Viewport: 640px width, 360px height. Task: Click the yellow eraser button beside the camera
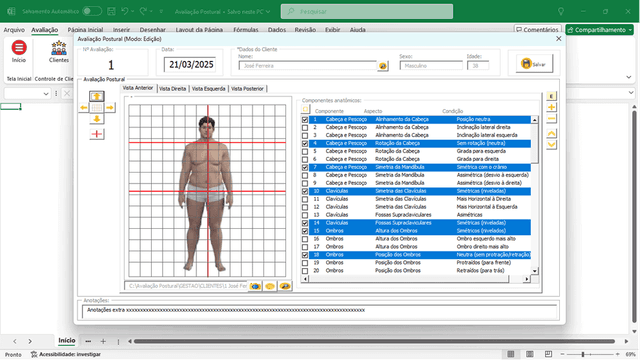click(270, 286)
